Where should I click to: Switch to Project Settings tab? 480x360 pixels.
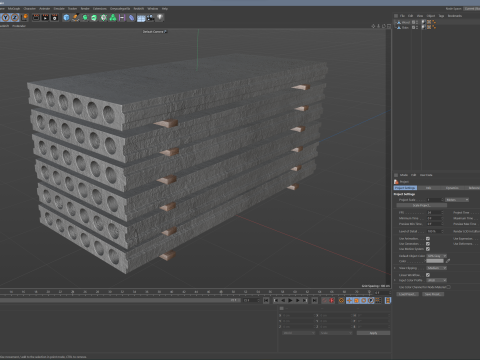coord(405,188)
